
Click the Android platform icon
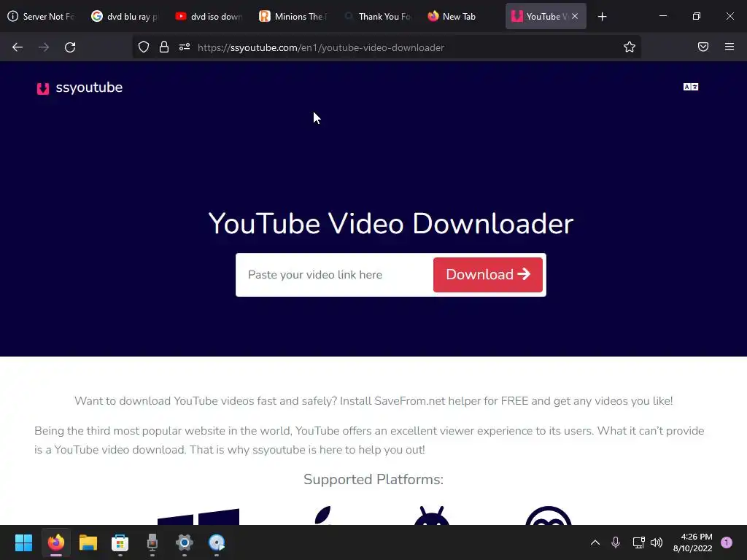coord(432,516)
